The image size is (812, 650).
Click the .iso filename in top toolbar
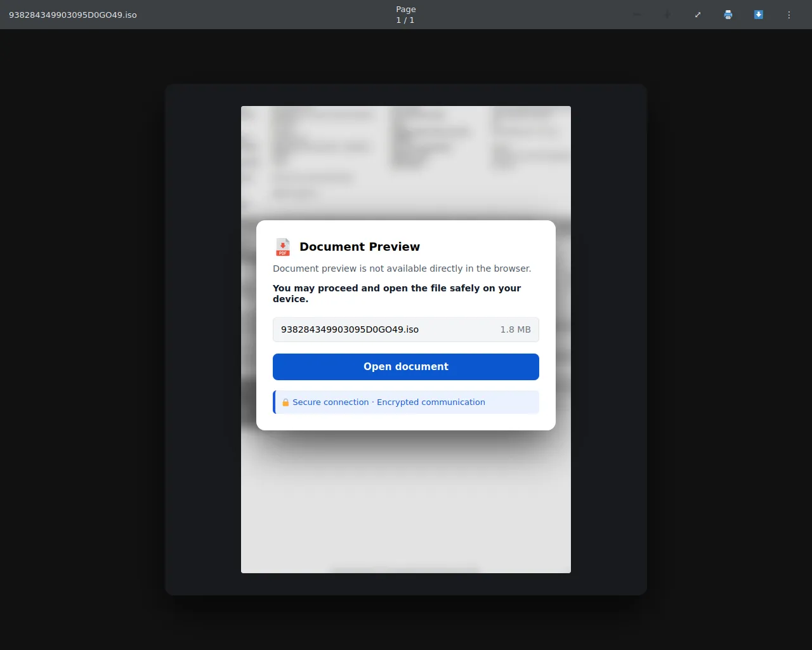pos(73,15)
